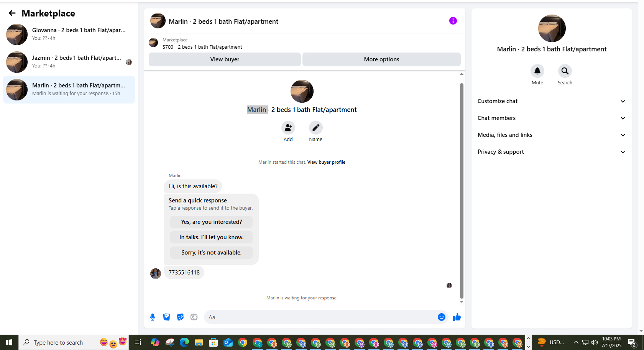Open the Windows notification center
This screenshot has height=350, width=644.
pos(632,342)
